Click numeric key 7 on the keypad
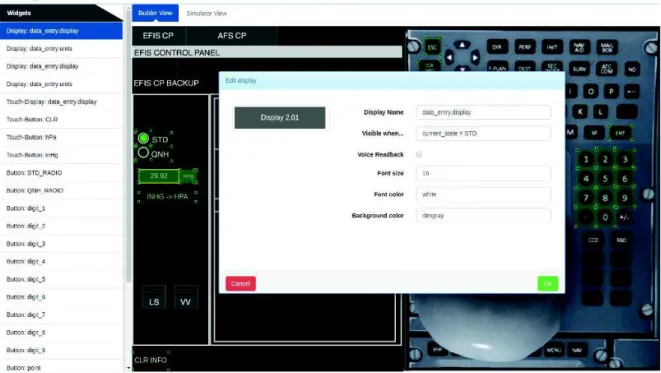The width and height of the screenshot is (661, 373). coord(586,198)
